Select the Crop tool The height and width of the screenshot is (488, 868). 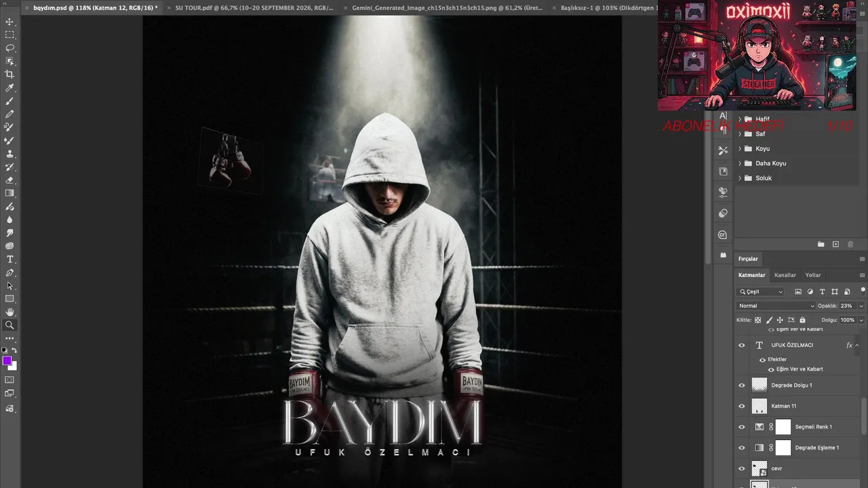pyautogui.click(x=9, y=75)
